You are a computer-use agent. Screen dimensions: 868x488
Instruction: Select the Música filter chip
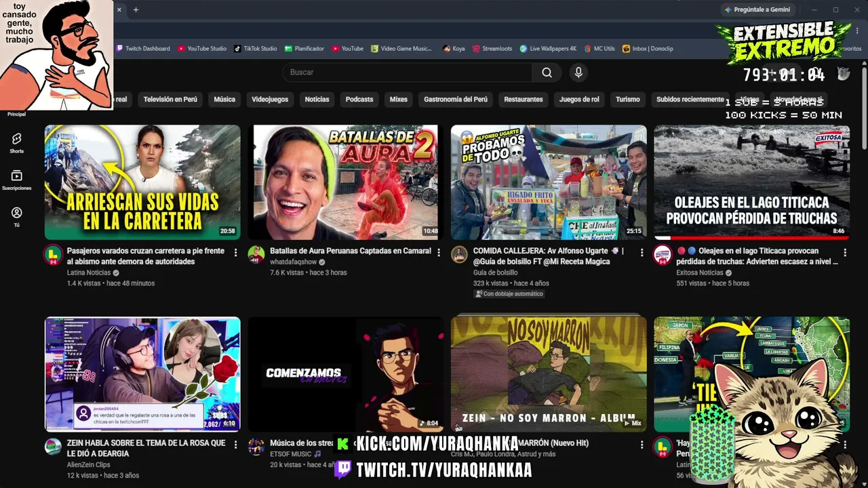(x=224, y=100)
